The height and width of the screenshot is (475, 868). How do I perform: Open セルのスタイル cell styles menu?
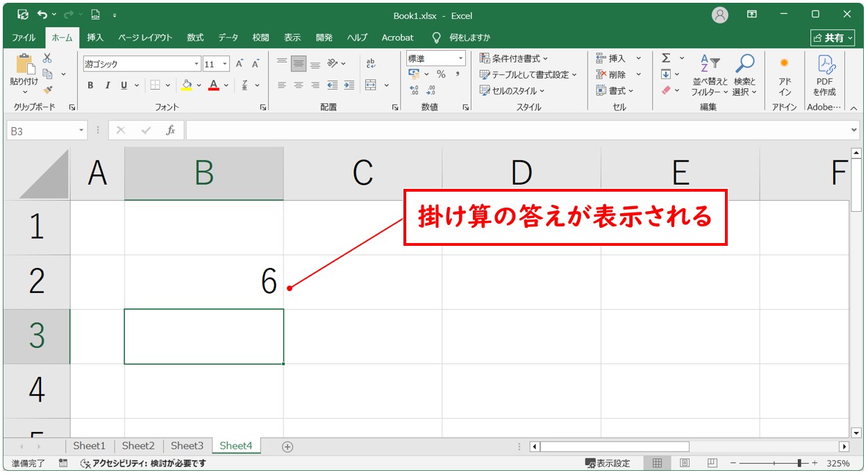click(512, 90)
